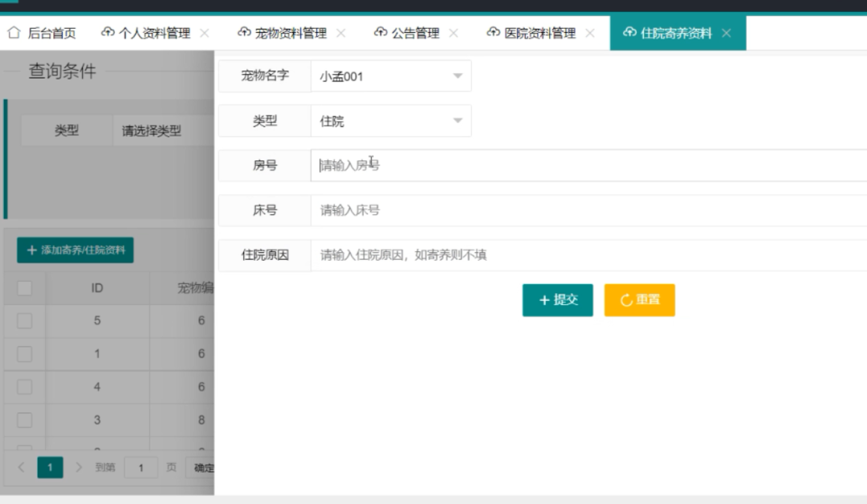
Task: Go to the next page arrow
Action: click(79, 468)
